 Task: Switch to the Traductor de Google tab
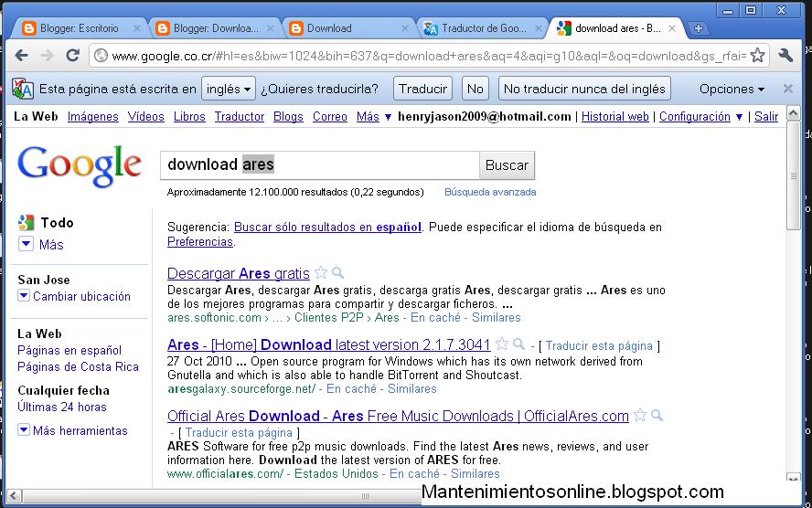[x=482, y=28]
